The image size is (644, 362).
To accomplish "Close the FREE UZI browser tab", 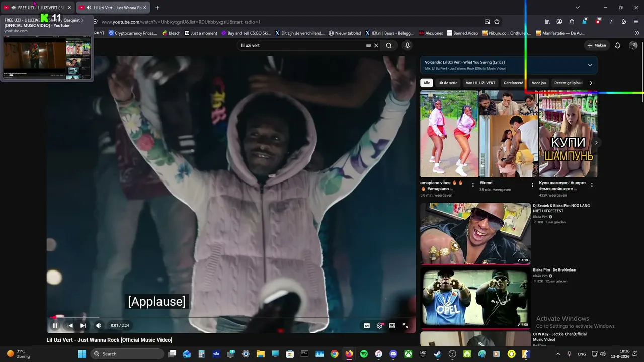I will click(x=69, y=8).
